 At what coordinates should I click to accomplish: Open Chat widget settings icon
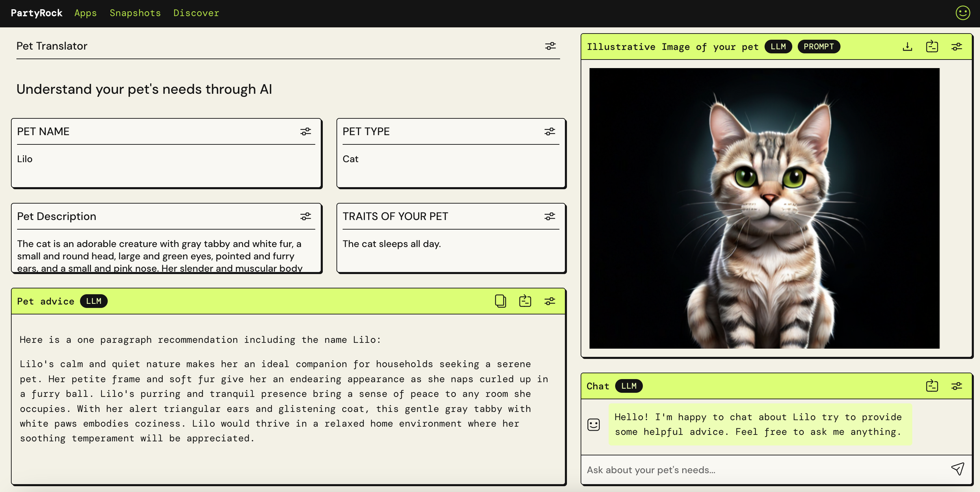click(x=956, y=386)
